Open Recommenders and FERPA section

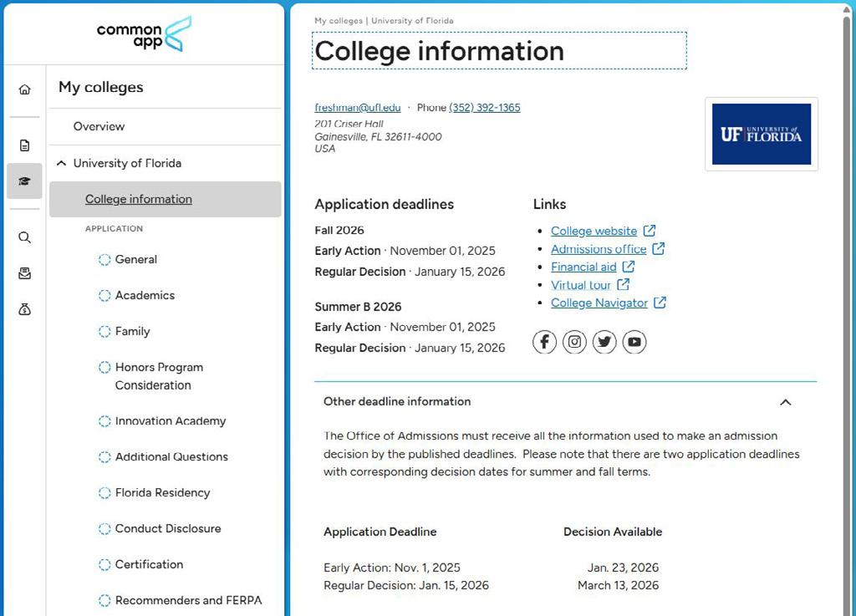(188, 601)
